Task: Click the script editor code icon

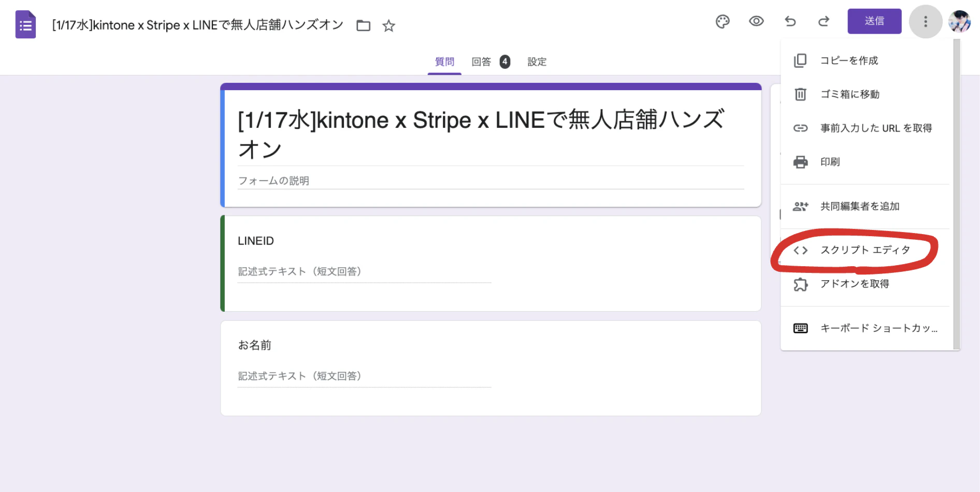Action: (801, 250)
